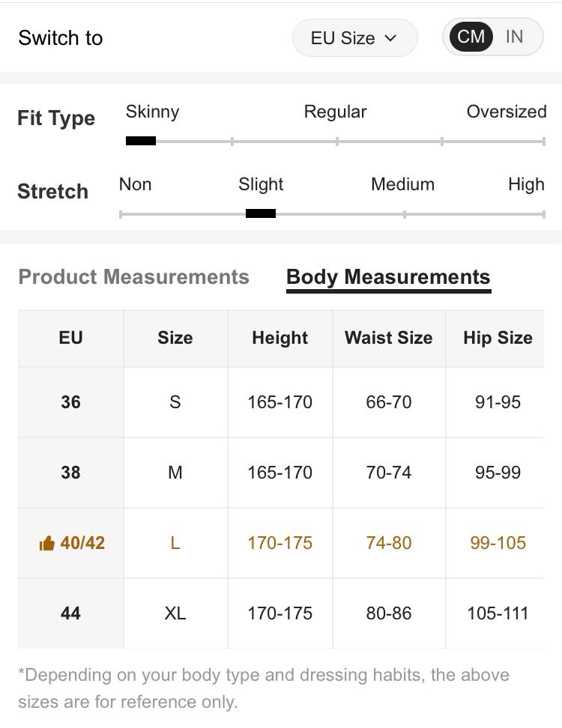Click the EU column header
Viewport: 562px width, 728px height.
70,338
